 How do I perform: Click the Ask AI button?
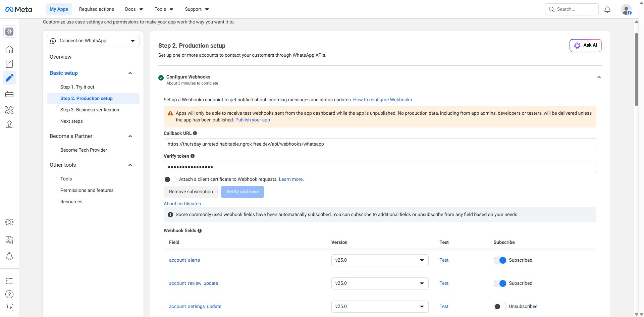click(585, 46)
